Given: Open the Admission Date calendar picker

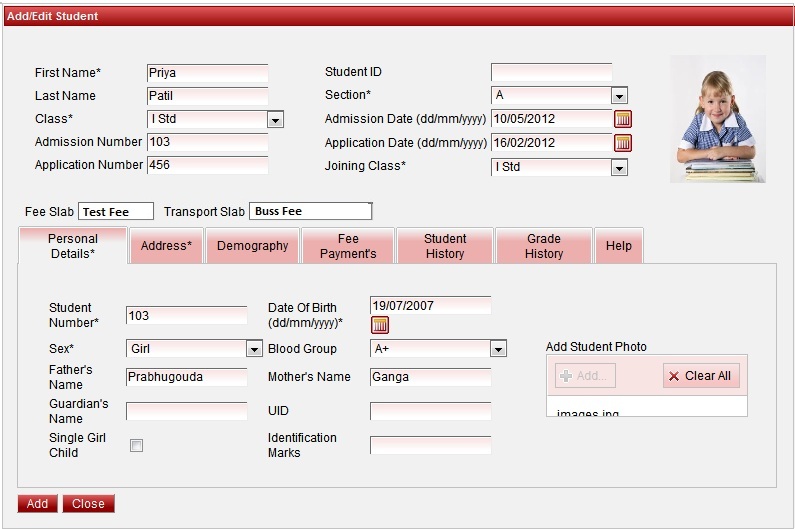Looking at the screenshot, I should point(623,119).
